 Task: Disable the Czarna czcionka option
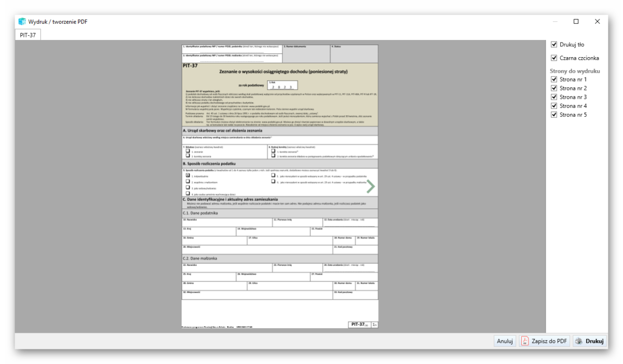click(x=554, y=58)
